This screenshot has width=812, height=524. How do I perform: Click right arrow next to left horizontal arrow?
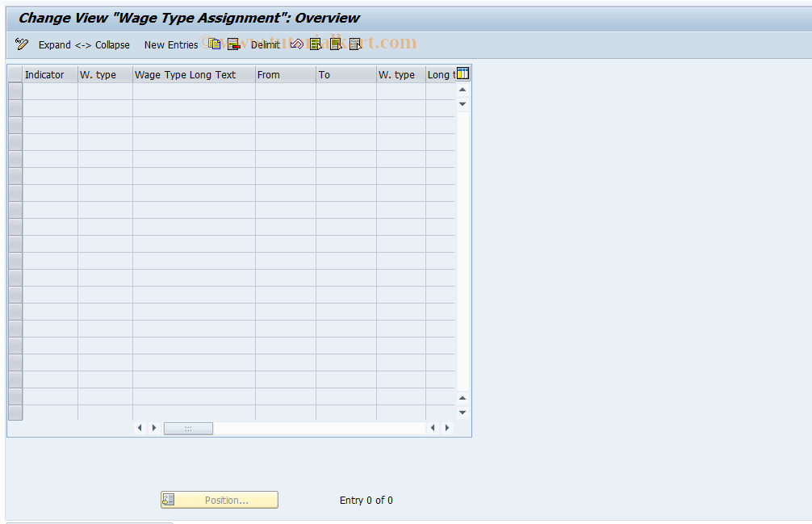tap(154, 428)
